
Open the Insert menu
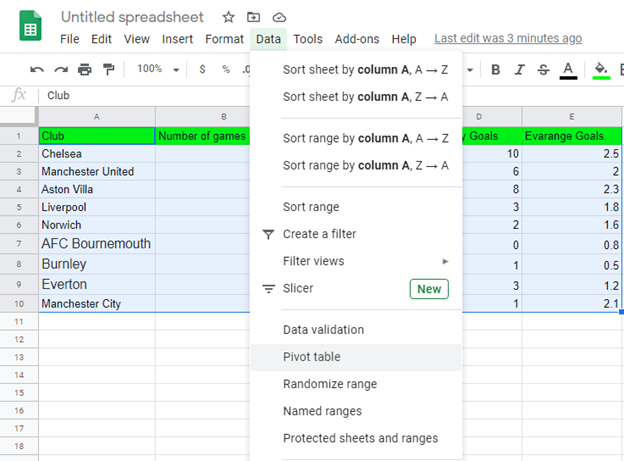177,39
